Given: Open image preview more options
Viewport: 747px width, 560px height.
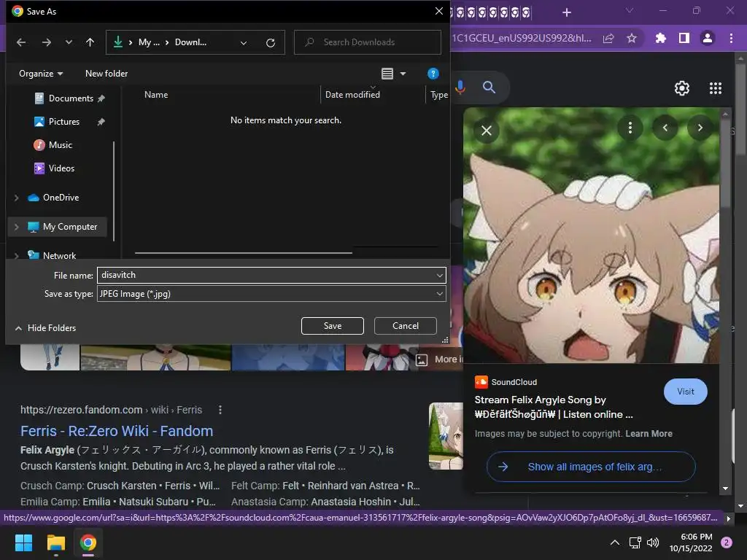Looking at the screenshot, I should (630, 128).
